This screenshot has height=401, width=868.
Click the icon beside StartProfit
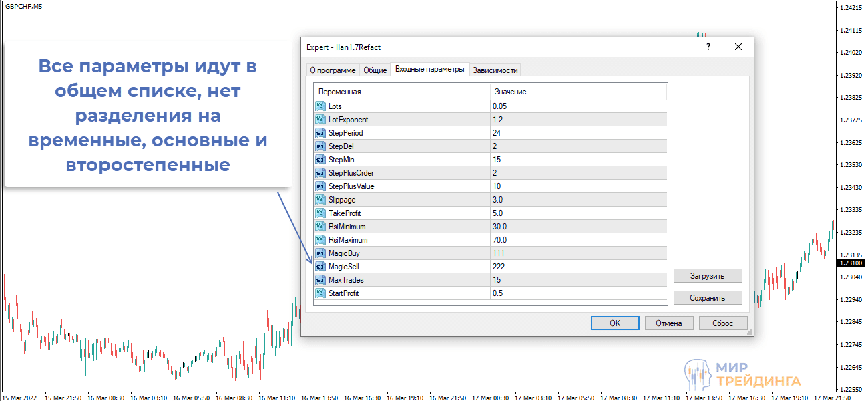click(320, 293)
